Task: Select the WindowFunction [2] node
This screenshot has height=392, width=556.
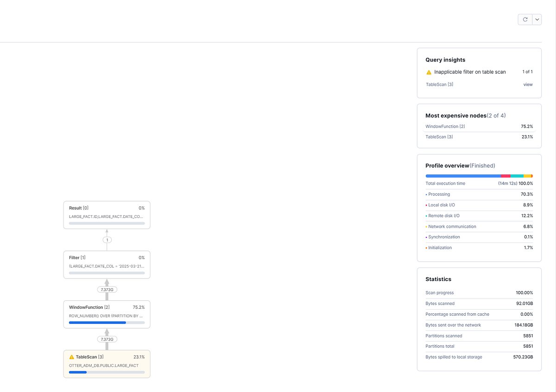Action: [107, 314]
